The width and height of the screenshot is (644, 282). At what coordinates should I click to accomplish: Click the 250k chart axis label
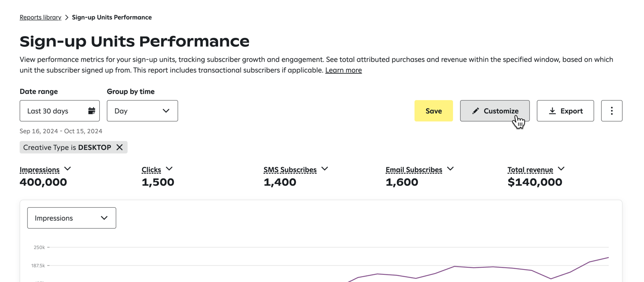pos(39,247)
